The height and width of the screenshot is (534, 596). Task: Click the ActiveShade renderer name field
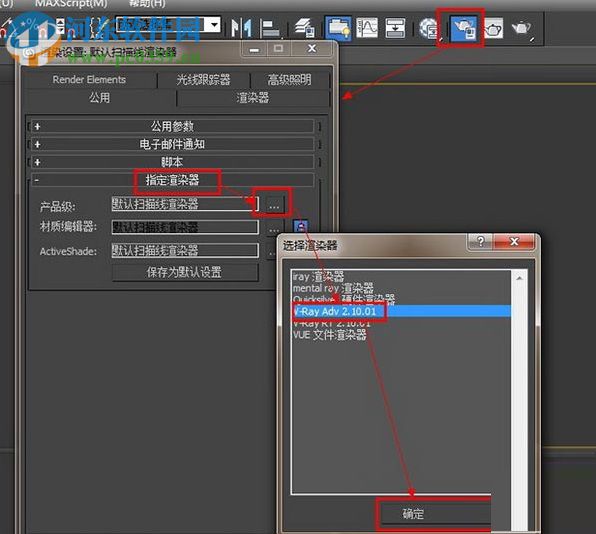[185, 250]
